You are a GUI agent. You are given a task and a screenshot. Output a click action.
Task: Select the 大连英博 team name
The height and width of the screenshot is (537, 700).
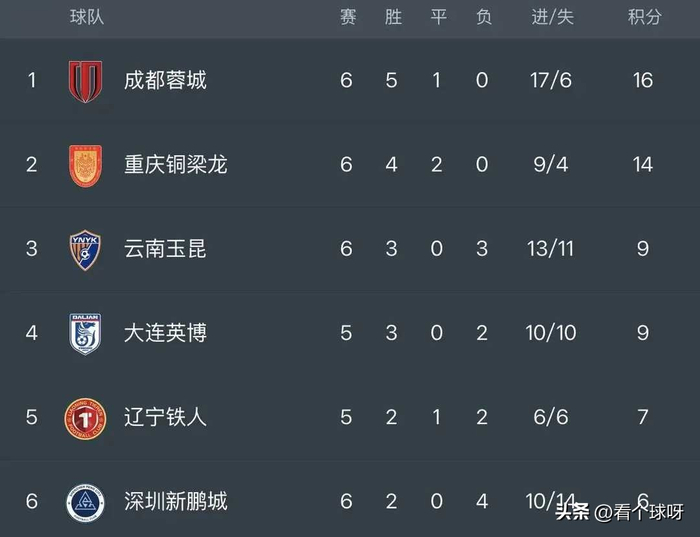click(165, 332)
